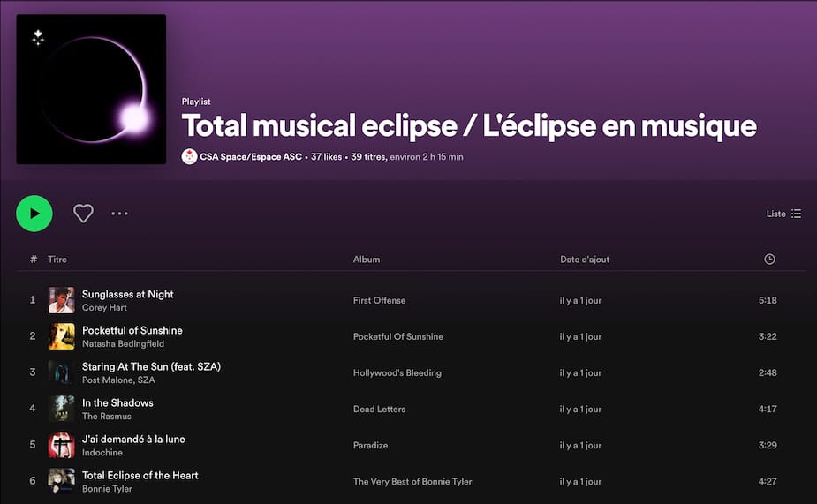Click the CSA Space profile avatar icon
The image size is (817, 504).
coord(189,156)
